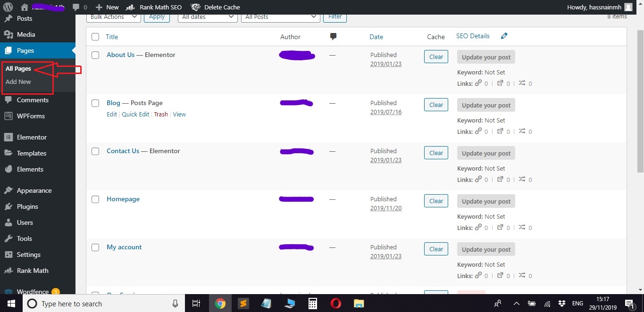This screenshot has width=644, height=312.
Task: Sort pages by Title column
Action: [x=112, y=37]
